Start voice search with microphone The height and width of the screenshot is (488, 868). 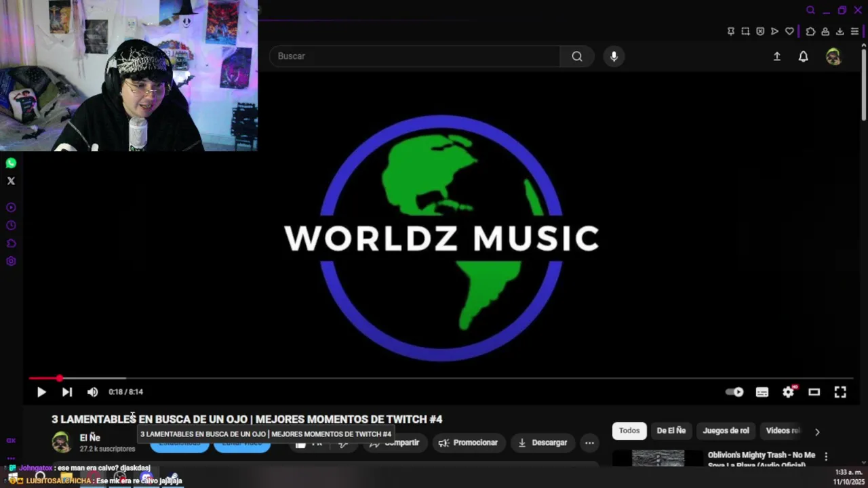coord(614,56)
